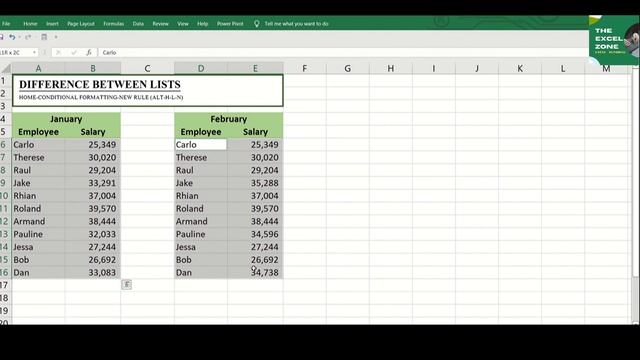The width and height of the screenshot is (640, 360).
Task: Select column C header
Action: point(147,68)
